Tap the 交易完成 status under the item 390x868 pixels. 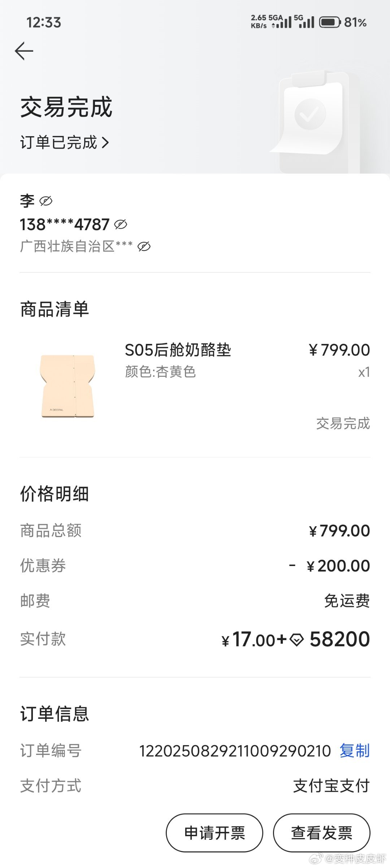pos(343,423)
